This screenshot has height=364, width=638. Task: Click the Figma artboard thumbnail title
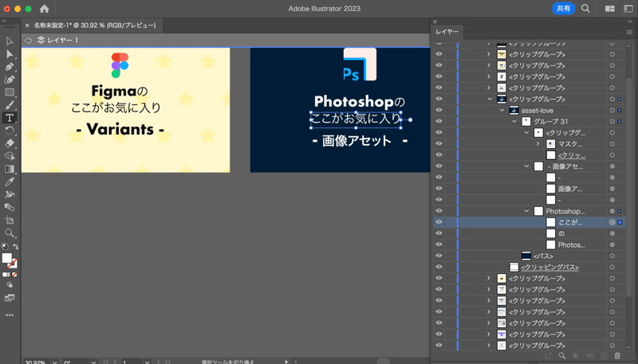(x=119, y=91)
